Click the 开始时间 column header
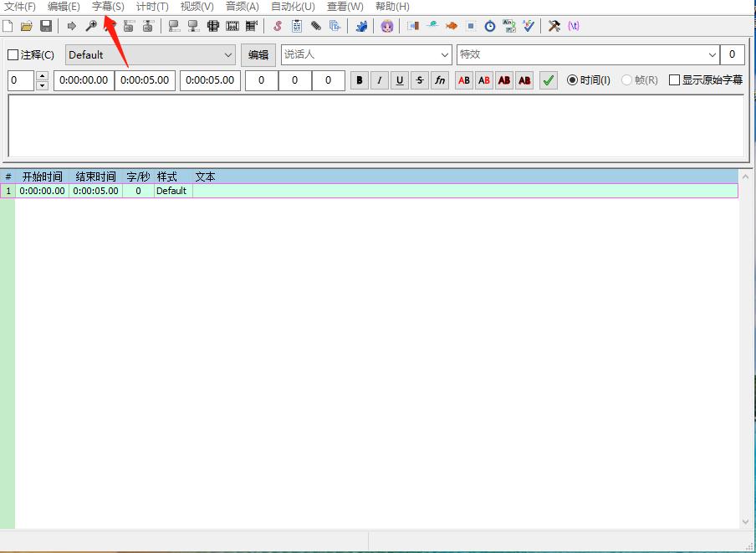The width and height of the screenshot is (756, 553). (43, 177)
